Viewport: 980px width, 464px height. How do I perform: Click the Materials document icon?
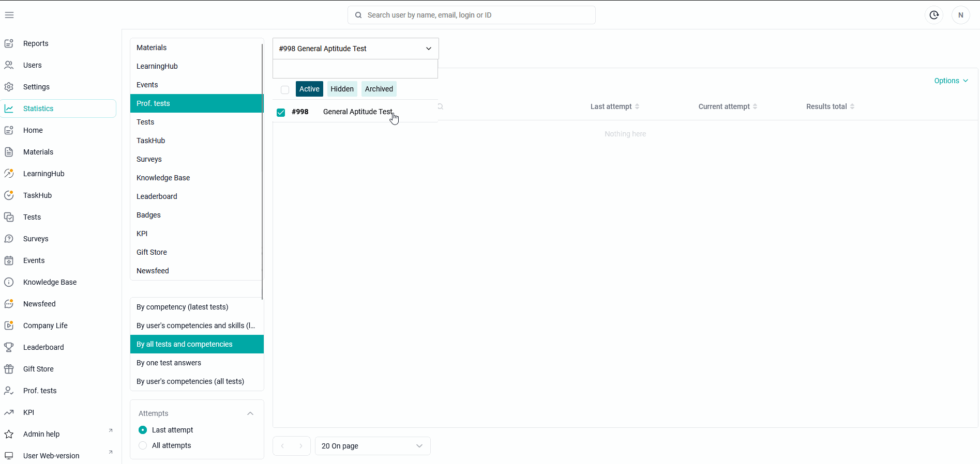[9, 152]
